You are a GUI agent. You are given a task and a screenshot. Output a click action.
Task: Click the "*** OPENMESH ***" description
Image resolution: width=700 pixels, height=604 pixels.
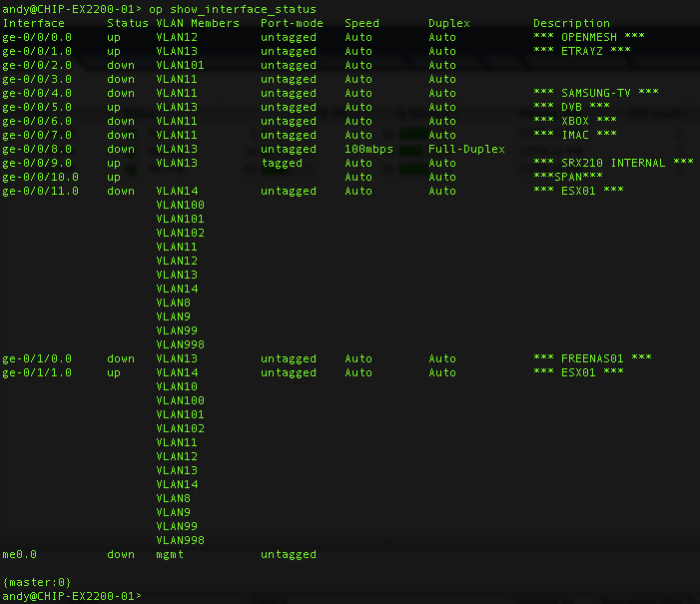click(x=589, y=38)
